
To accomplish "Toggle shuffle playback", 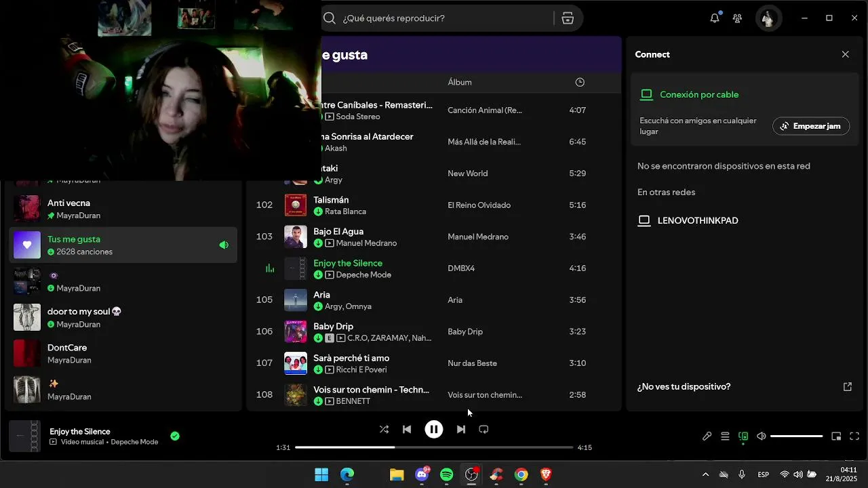I will [x=384, y=429].
